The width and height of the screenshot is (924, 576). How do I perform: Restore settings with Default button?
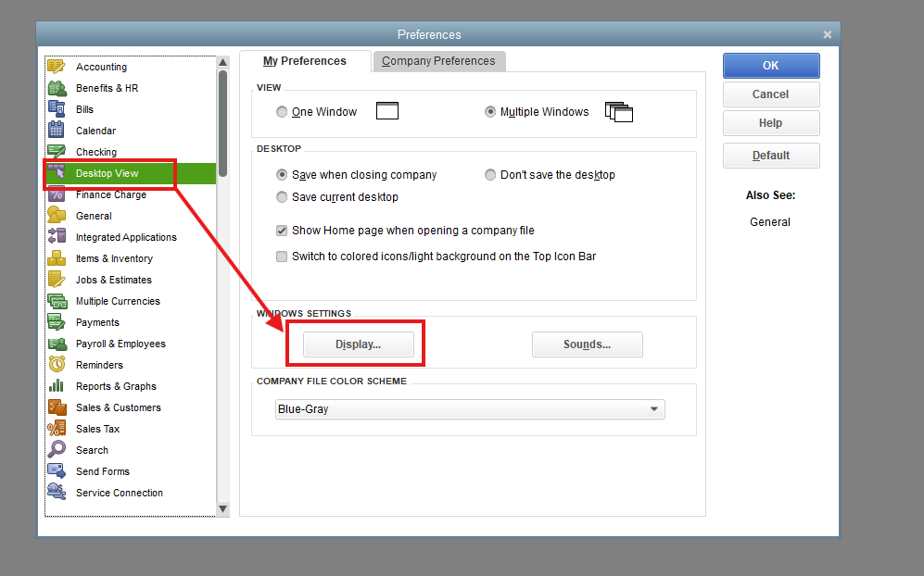(771, 156)
